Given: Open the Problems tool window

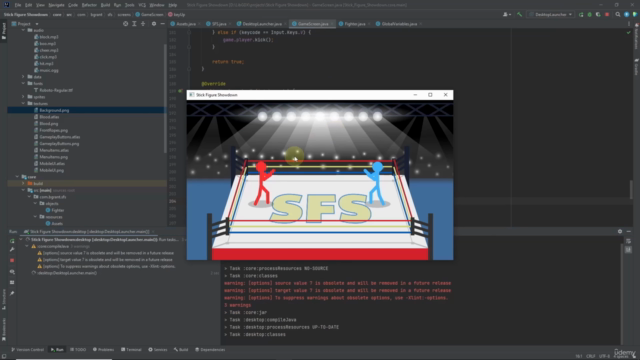Looking at the screenshot, I should click(x=103, y=349).
